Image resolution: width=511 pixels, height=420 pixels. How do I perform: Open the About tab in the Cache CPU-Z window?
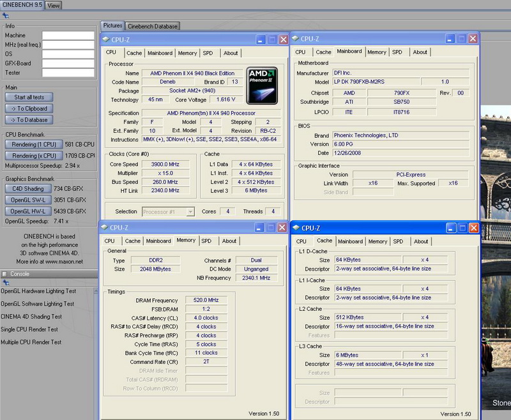[421, 241]
